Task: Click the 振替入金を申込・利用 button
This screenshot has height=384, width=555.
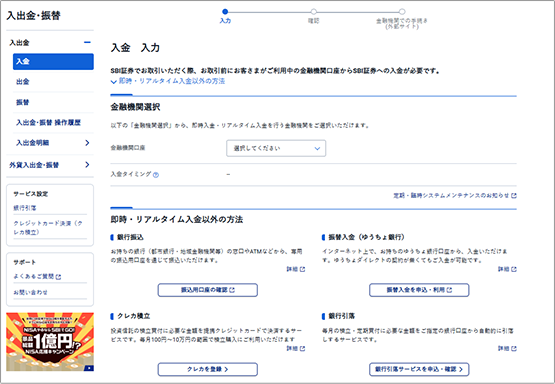Action: click(419, 290)
